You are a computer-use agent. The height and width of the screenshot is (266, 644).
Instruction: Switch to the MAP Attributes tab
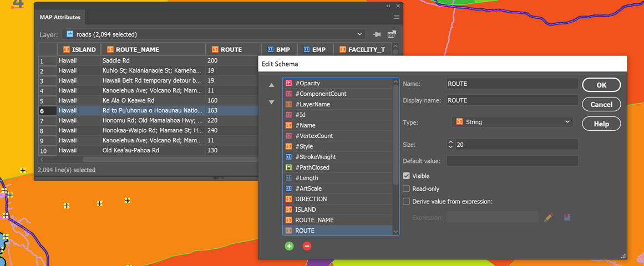(x=60, y=17)
